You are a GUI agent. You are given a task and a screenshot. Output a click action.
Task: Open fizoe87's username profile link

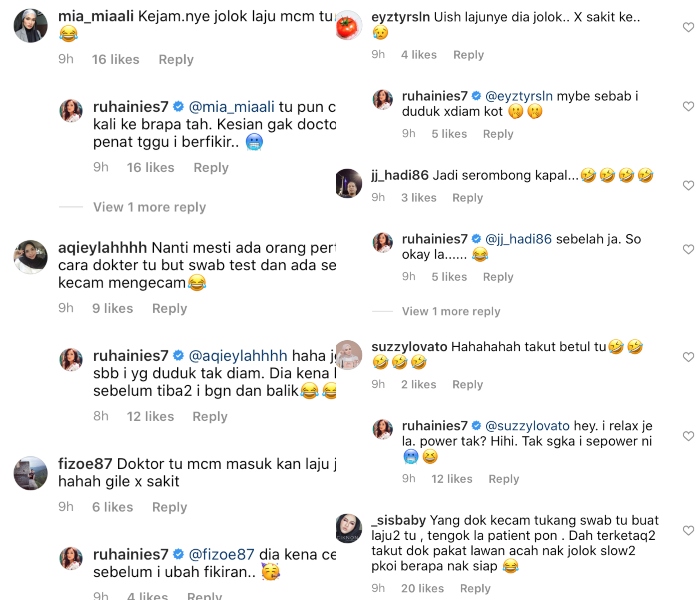click(85, 464)
